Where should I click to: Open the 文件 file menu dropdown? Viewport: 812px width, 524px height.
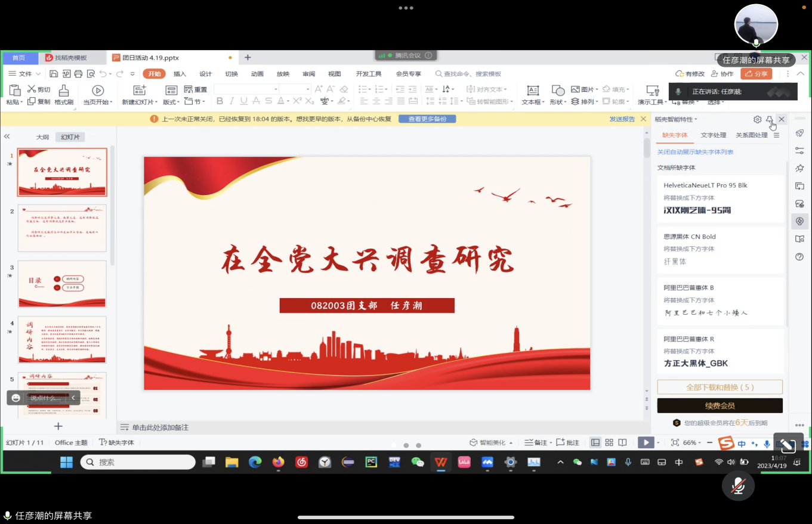pos(24,74)
